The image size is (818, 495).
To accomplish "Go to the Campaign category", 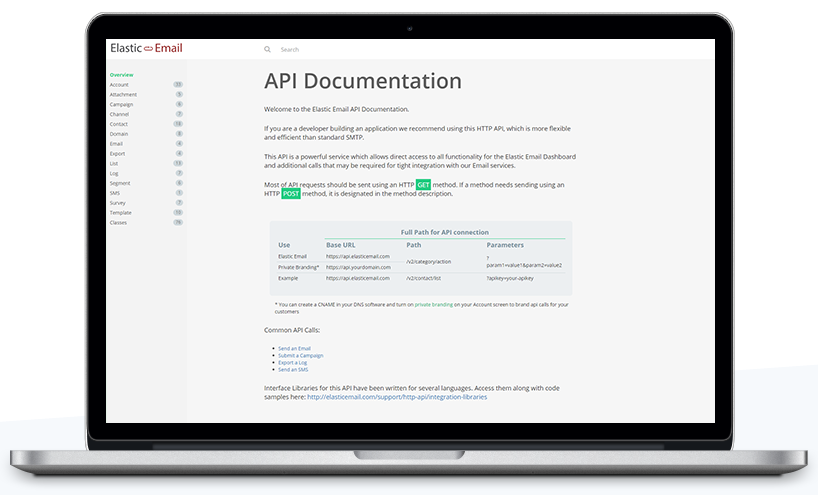I will click(x=121, y=105).
